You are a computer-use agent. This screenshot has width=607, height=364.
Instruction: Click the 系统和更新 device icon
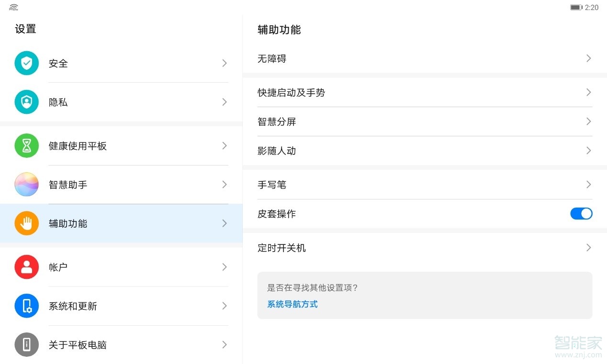click(26, 306)
